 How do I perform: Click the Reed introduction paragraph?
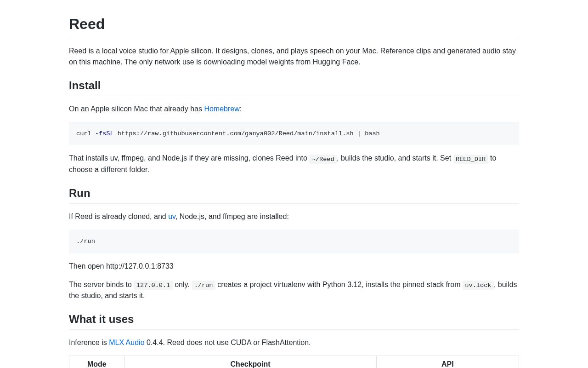294,57
